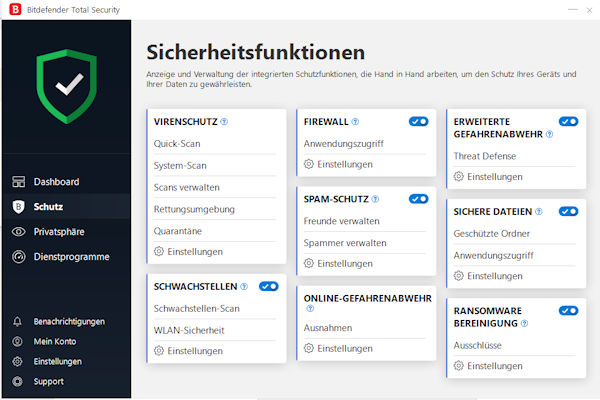Click gear icon in Schwachstellen card
This screenshot has width=600, height=400.
tap(159, 351)
